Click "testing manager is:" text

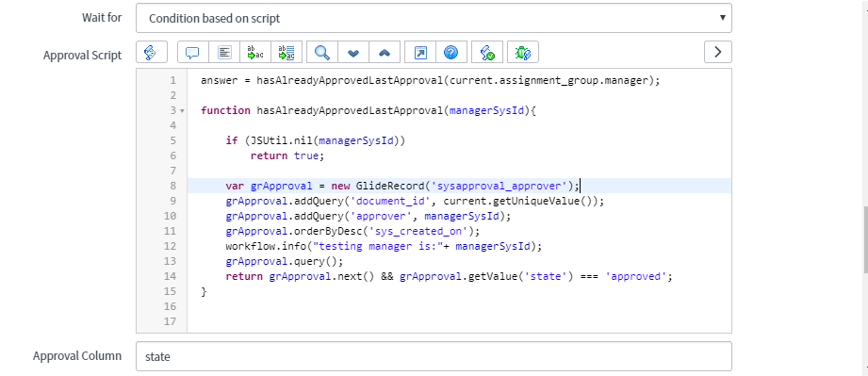click(378, 246)
